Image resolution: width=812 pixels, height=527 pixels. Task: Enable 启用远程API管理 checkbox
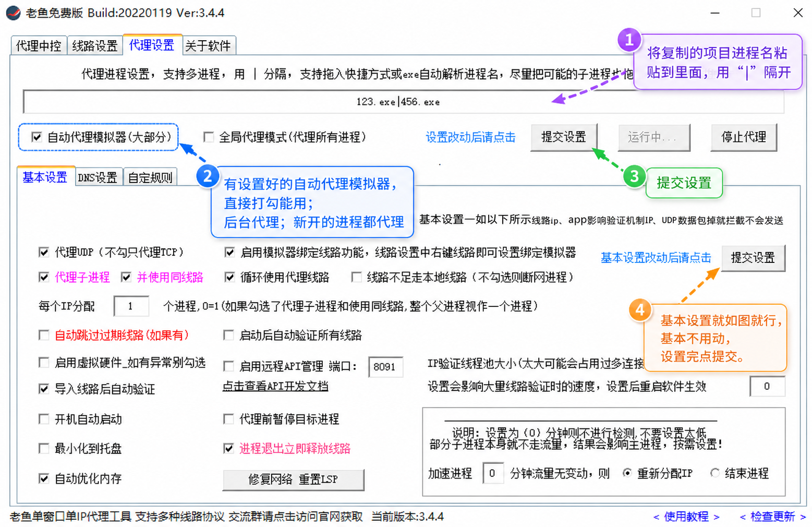(228, 366)
